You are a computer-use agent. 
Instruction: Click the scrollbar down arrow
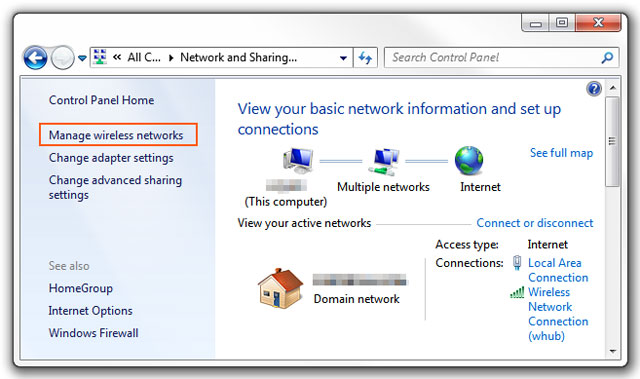click(613, 351)
